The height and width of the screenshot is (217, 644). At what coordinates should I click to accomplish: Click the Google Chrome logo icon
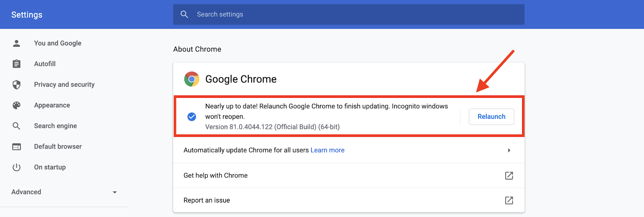[192, 79]
